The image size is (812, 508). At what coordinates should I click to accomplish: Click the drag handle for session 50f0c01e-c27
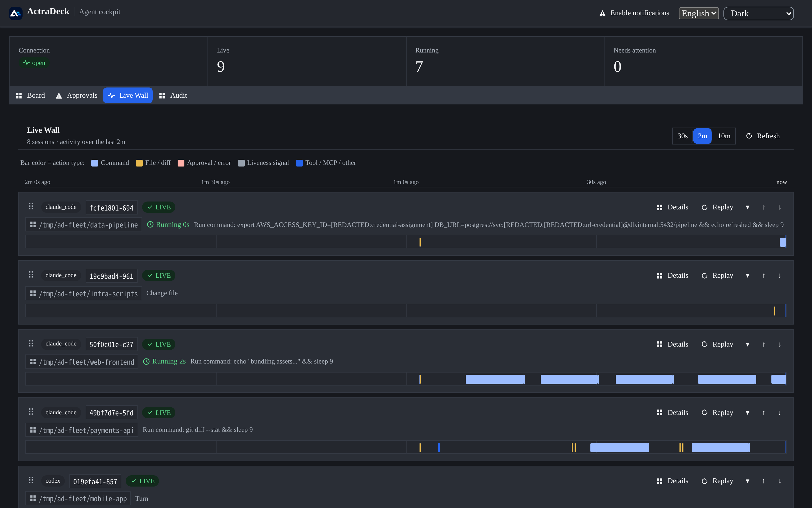31,343
